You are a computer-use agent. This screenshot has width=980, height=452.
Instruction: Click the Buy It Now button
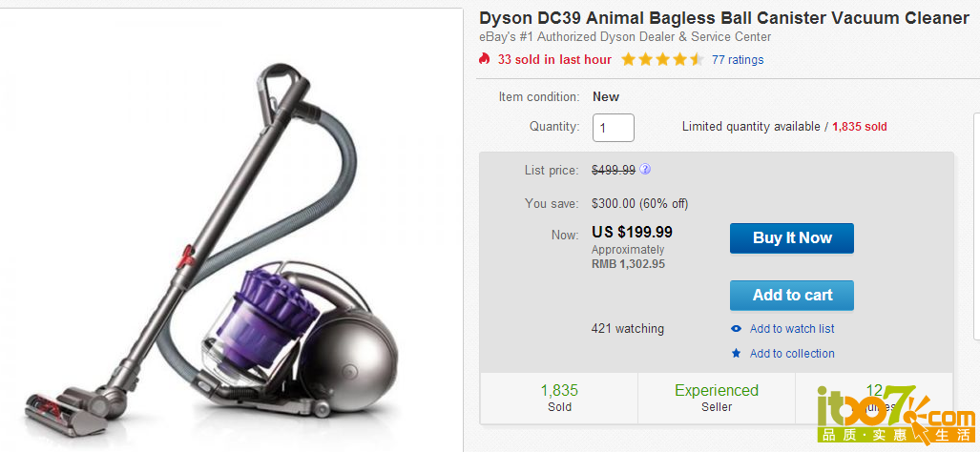click(792, 237)
